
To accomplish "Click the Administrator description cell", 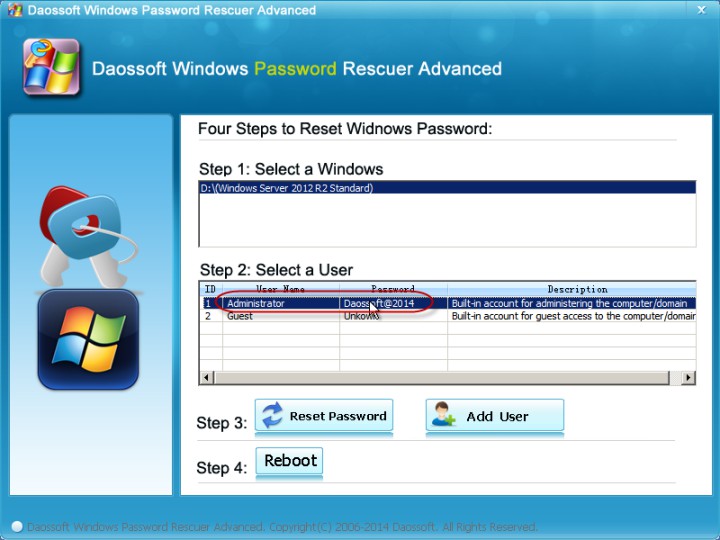I will point(572,304).
